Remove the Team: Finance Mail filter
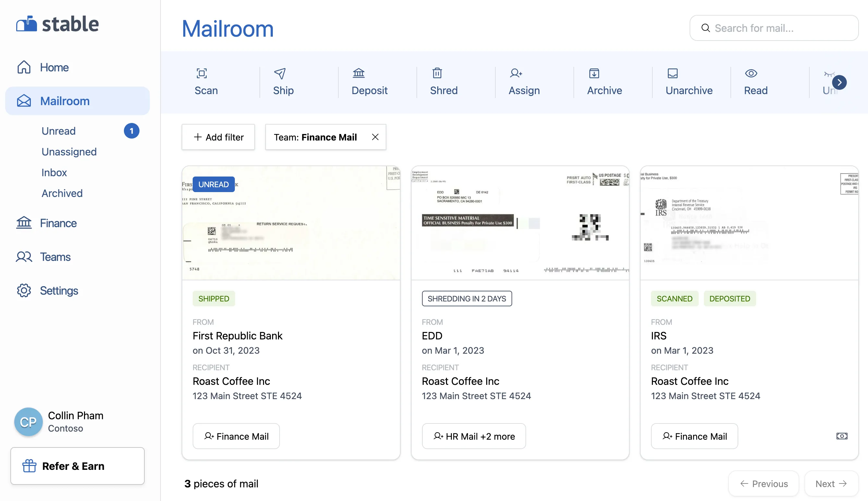This screenshot has width=868, height=501. click(x=375, y=137)
